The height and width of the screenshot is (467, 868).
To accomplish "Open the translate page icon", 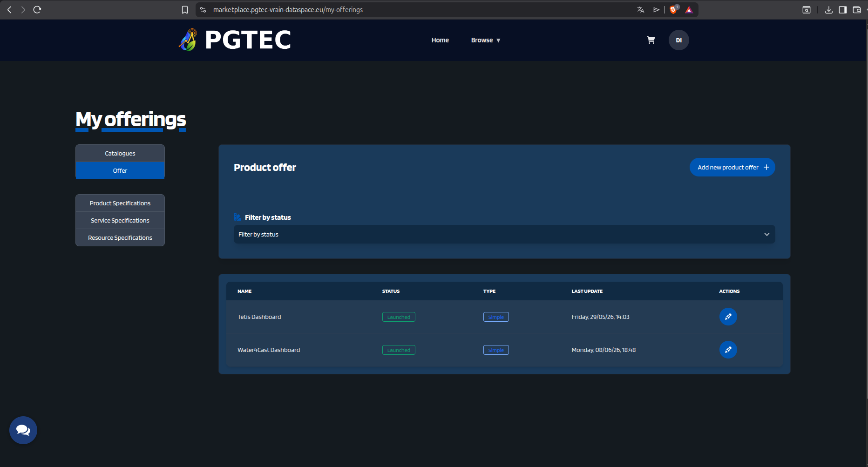I will pos(641,10).
